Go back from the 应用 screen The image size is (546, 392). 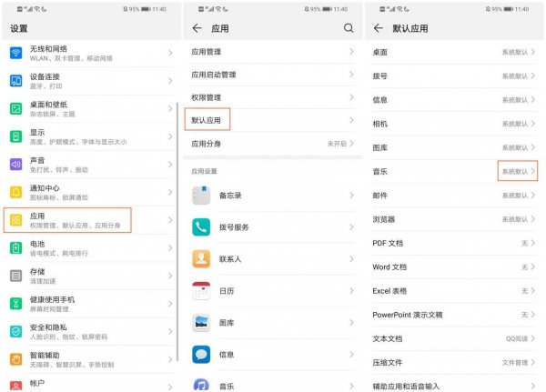pyautogui.click(x=197, y=28)
